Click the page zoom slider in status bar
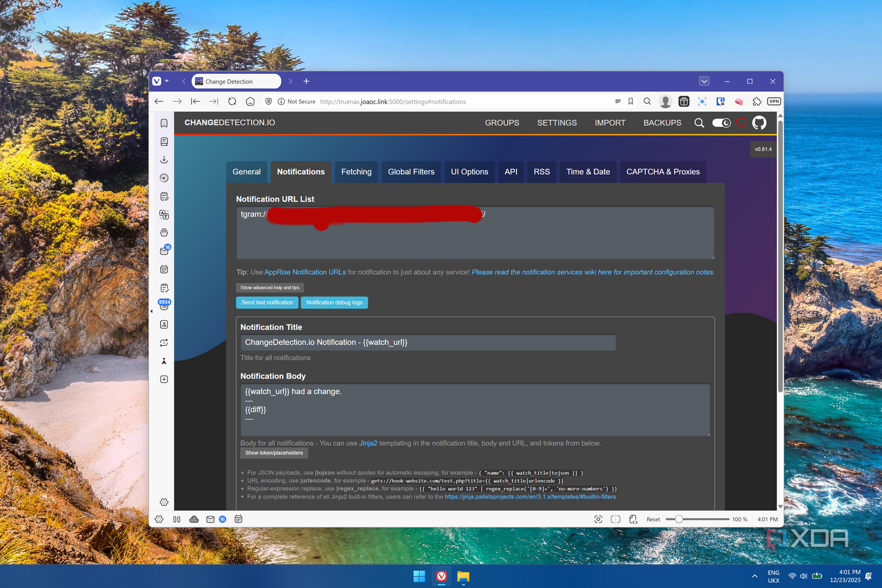Viewport: 882px width, 588px height. (698, 520)
